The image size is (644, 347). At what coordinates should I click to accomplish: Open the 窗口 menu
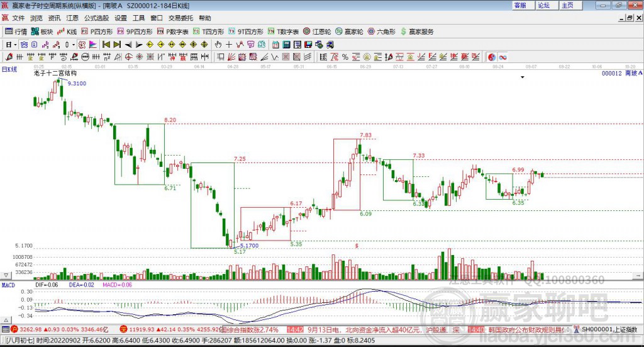click(157, 18)
